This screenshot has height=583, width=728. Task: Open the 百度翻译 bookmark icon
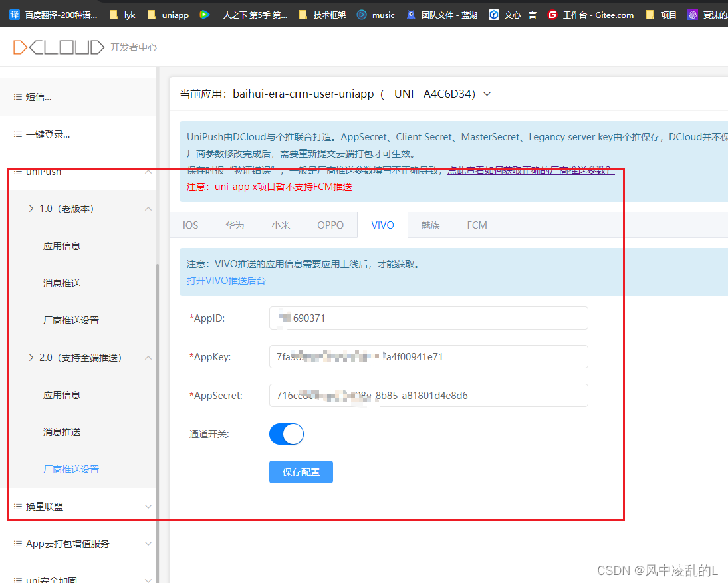pos(14,15)
